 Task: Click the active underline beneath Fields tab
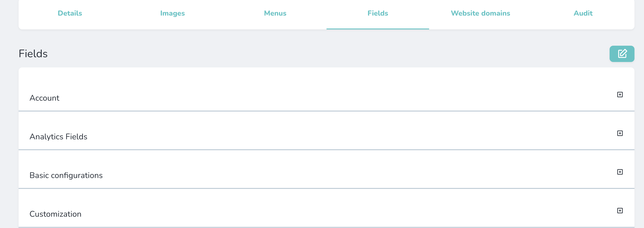pyautogui.click(x=377, y=29)
